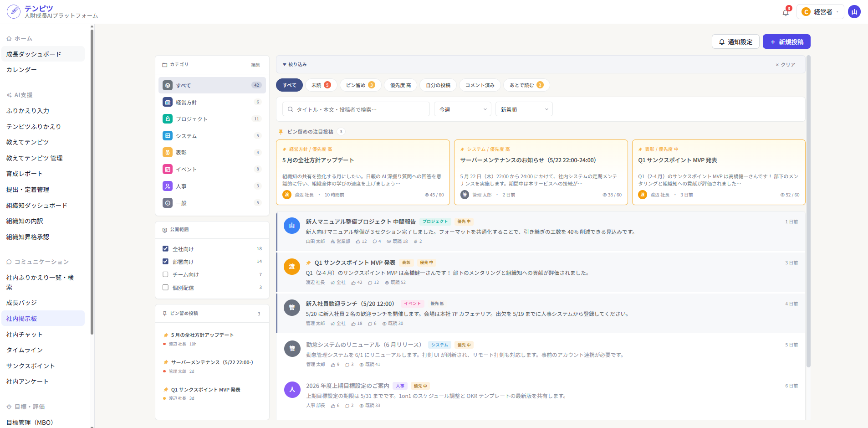This screenshot has height=428, width=868.
Task: Open サンクスポイント in sidebar
Action: tap(43, 366)
